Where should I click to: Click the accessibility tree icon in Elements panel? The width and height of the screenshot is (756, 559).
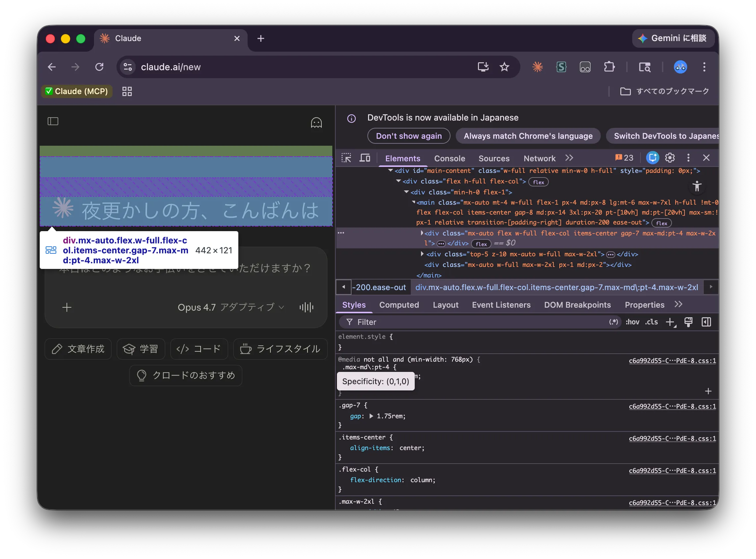pyautogui.click(x=696, y=186)
